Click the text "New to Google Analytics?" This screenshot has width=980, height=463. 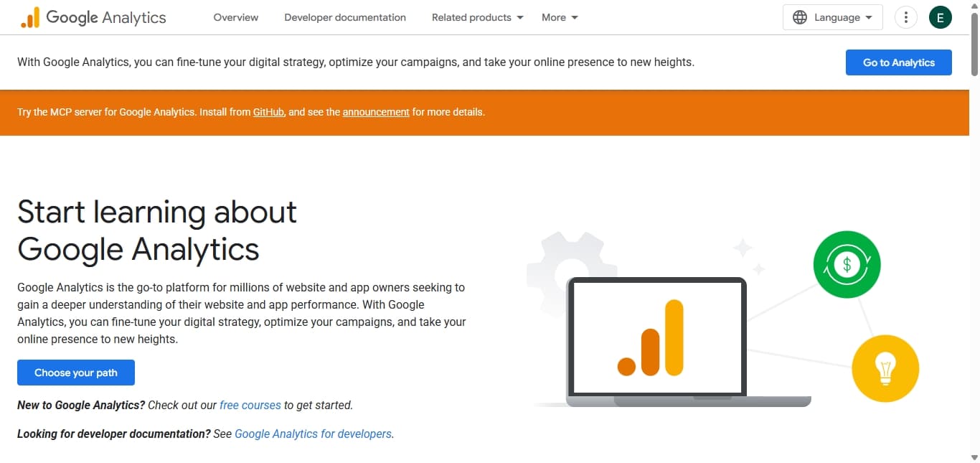[81, 405]
